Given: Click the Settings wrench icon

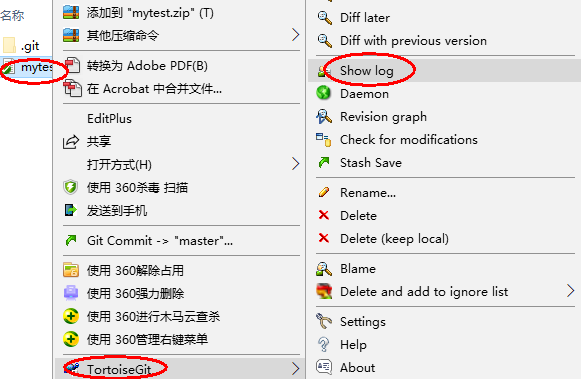Looking at the screenshot, I should (324, 321).
